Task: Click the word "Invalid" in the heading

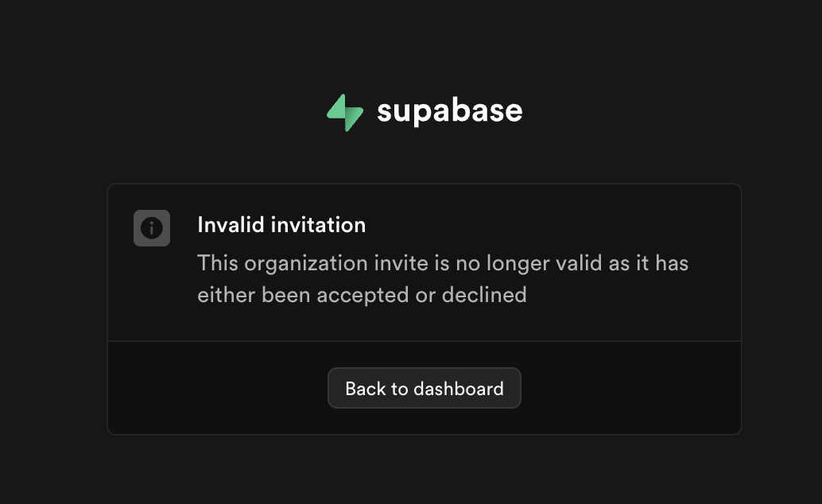Action: 231,225
